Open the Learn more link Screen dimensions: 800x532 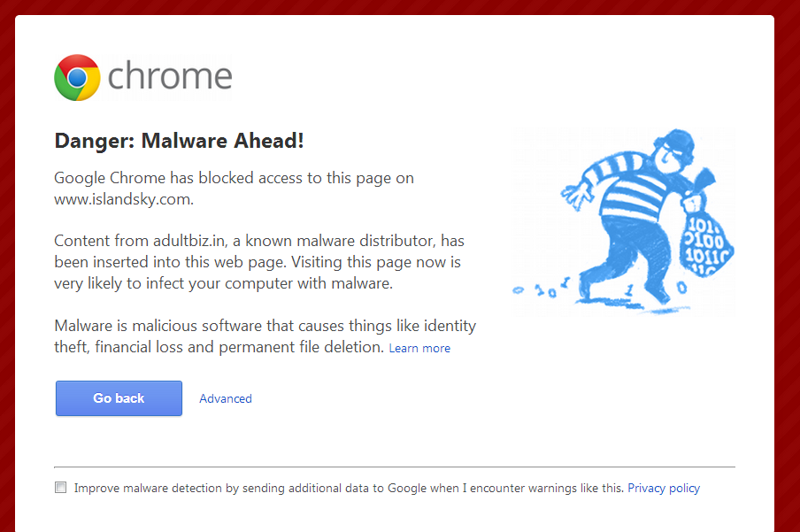coord(419,348)
